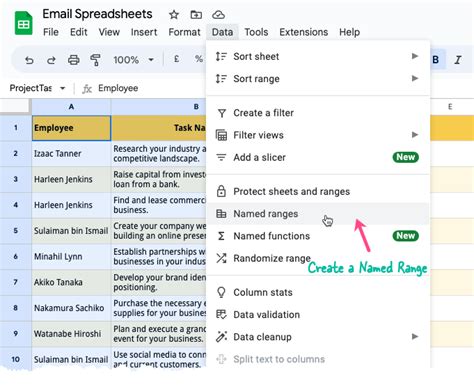
Task: Open the Edit menu
Action: (78, 32)
